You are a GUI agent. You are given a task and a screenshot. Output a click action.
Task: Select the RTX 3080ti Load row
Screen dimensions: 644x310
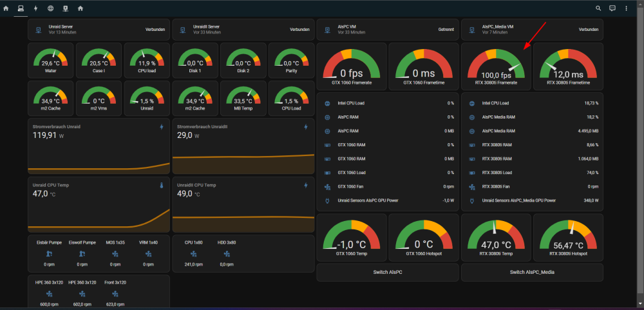tap(532, 173)
